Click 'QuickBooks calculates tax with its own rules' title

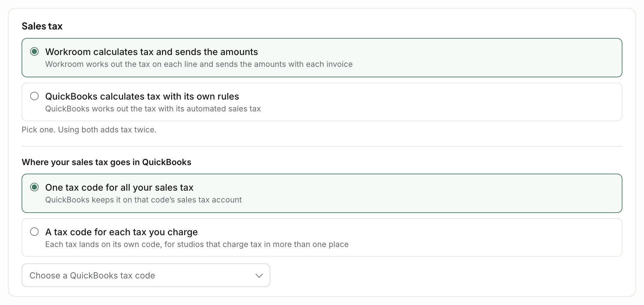tap(142, 96)
